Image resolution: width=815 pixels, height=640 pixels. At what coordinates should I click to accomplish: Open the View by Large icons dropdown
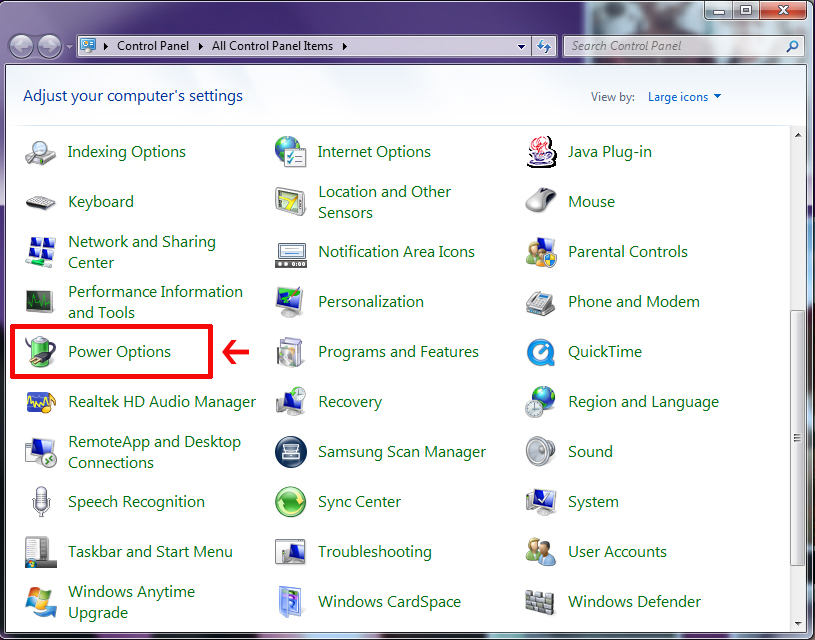684,97
